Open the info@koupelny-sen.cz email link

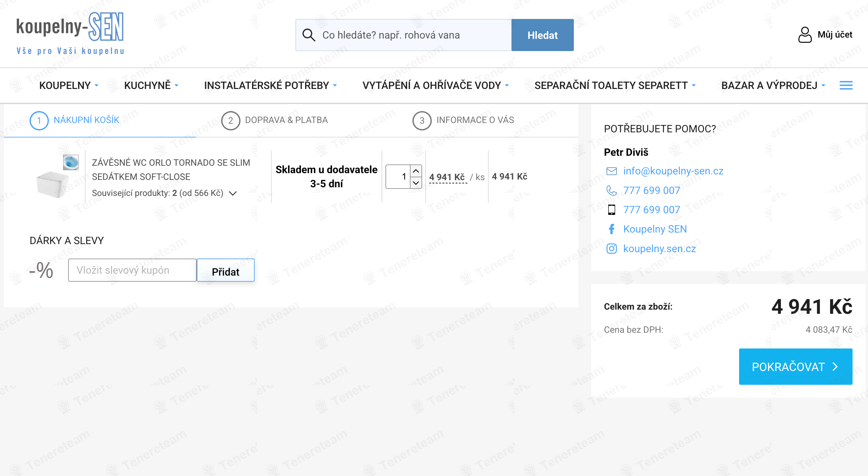(673, 171)
